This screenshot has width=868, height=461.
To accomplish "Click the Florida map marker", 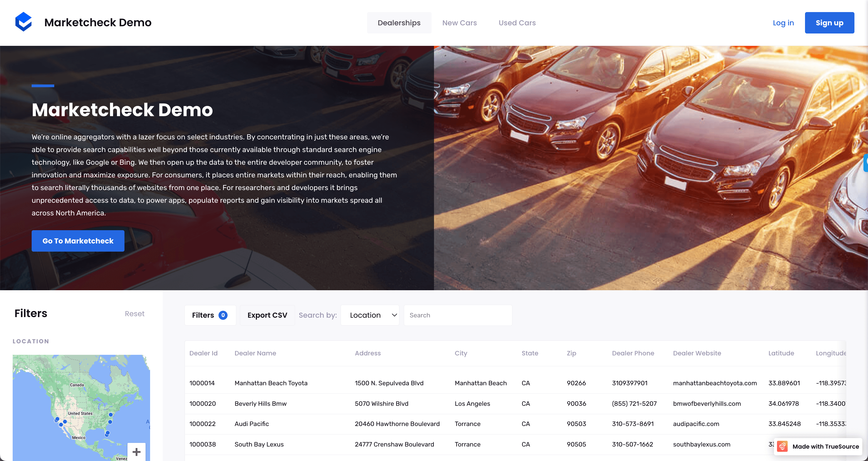I will pyautogui.click(x=108, y=433).
